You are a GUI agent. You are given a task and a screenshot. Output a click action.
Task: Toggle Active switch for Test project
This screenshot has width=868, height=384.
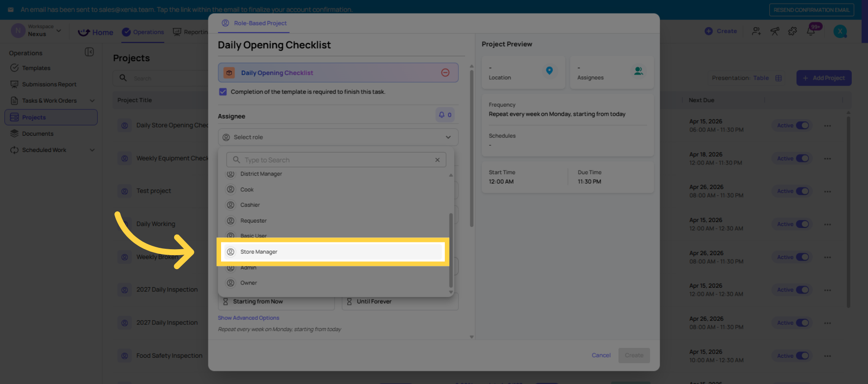[802, 191]
